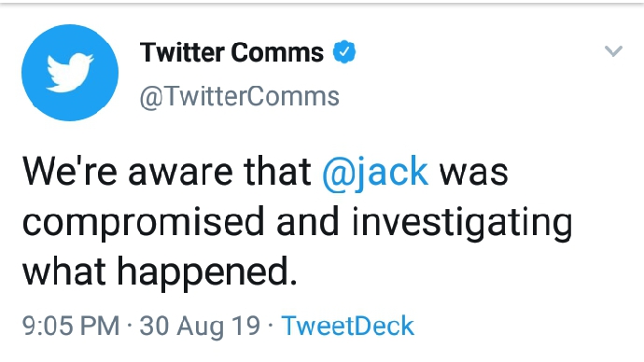Click the @TwitterComms handle
This screenshot has width=644, height=362.
tap(239, 97)
